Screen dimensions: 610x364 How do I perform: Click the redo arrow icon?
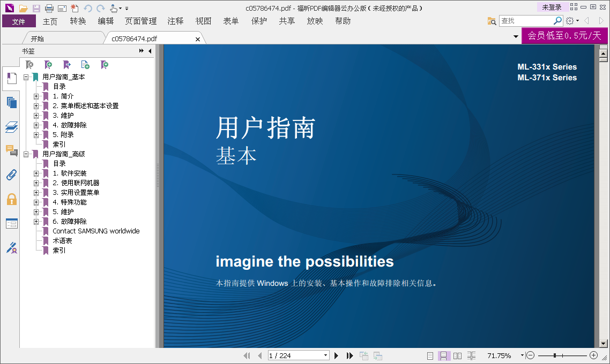pyautogui.click(x=101, y=8)
